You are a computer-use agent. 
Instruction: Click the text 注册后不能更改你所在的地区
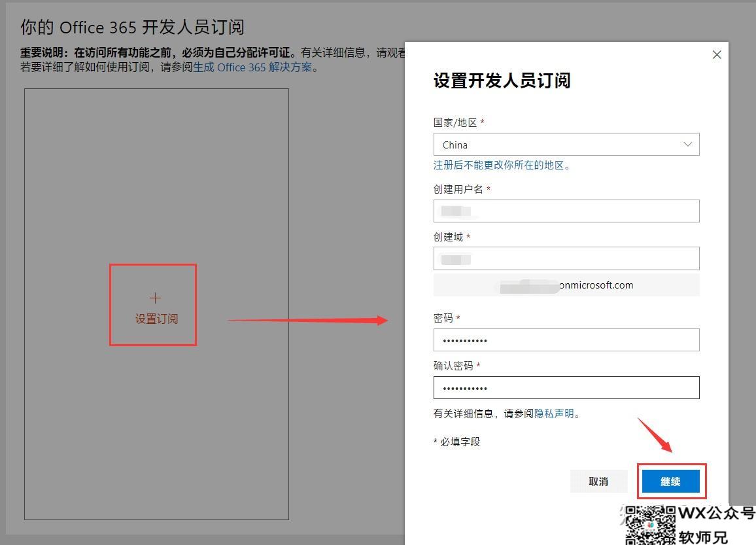502,165
